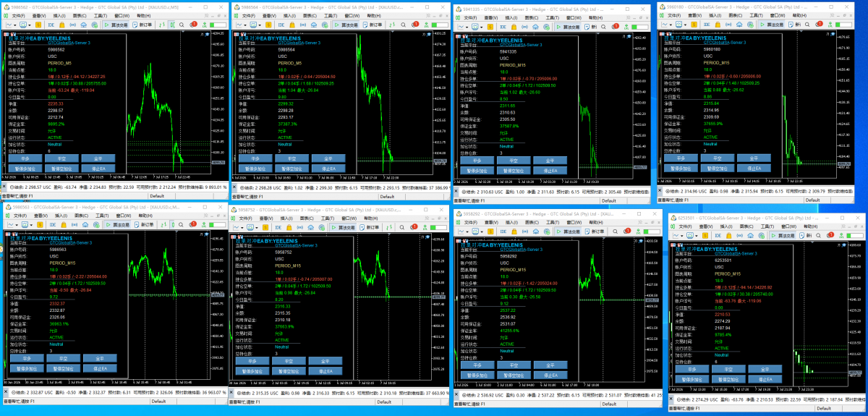868x416 pixels.
Task: Click 平空 button in window 5986563
Action: click(63, 358)
